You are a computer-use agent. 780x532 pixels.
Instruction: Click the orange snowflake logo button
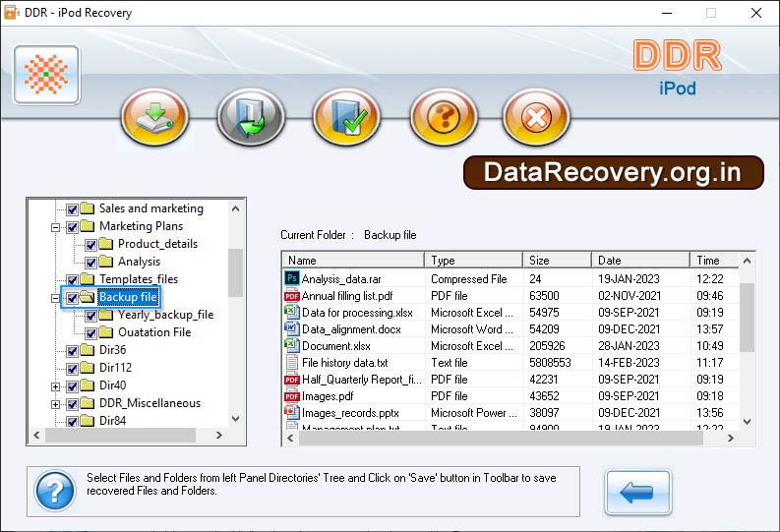point(47,75)
